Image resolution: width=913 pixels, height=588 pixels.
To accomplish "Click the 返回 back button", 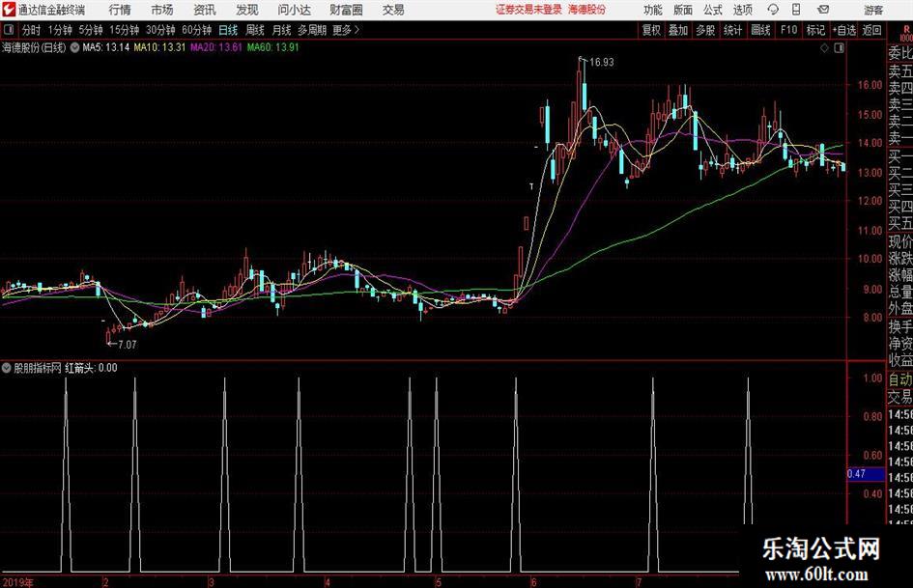I will click(x=871, y=30).
